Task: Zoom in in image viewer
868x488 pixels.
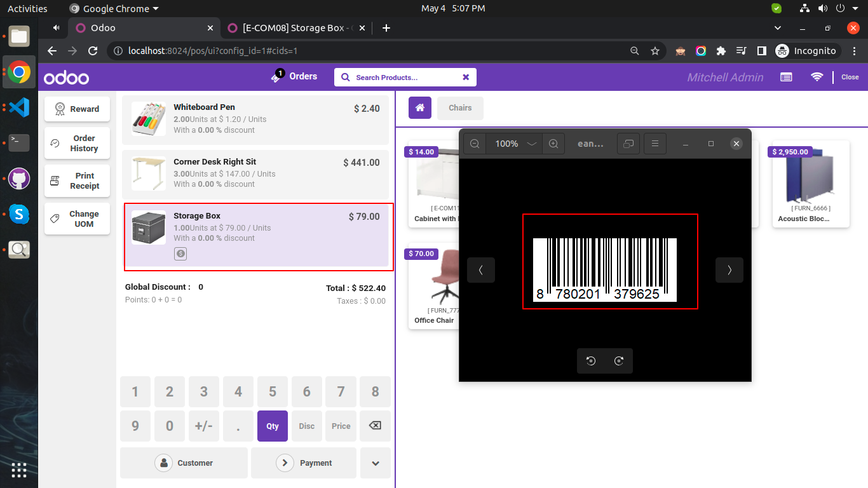Action: pyautogui.click(x=553, y=144)
